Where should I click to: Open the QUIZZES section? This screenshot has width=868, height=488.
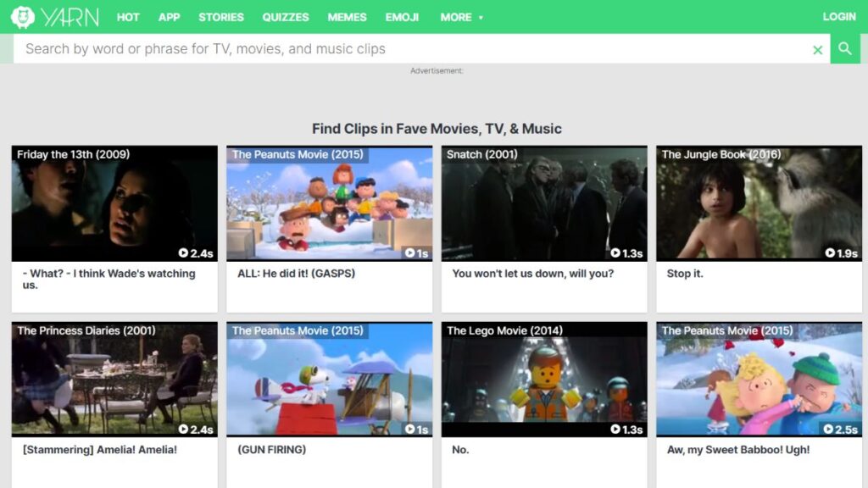pos(286,17)
